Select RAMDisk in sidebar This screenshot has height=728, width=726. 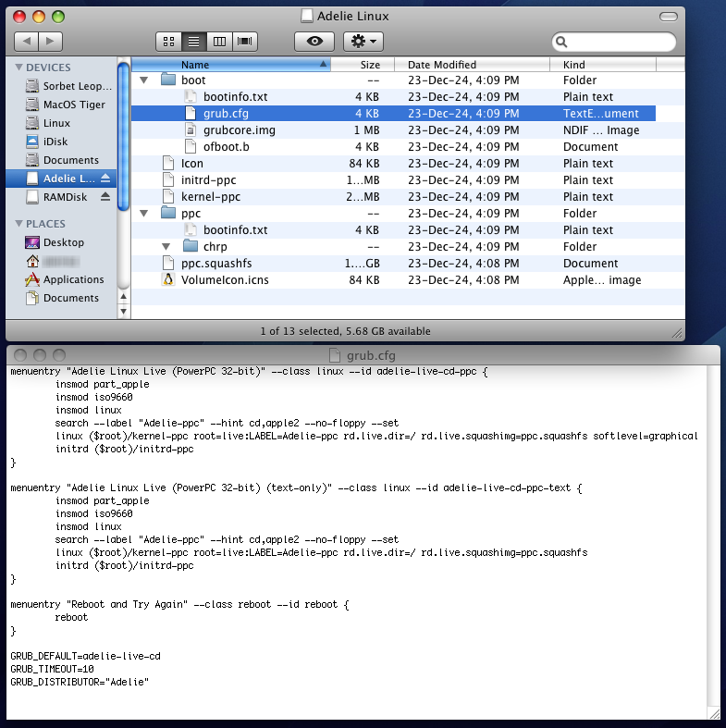click(56, 197)
